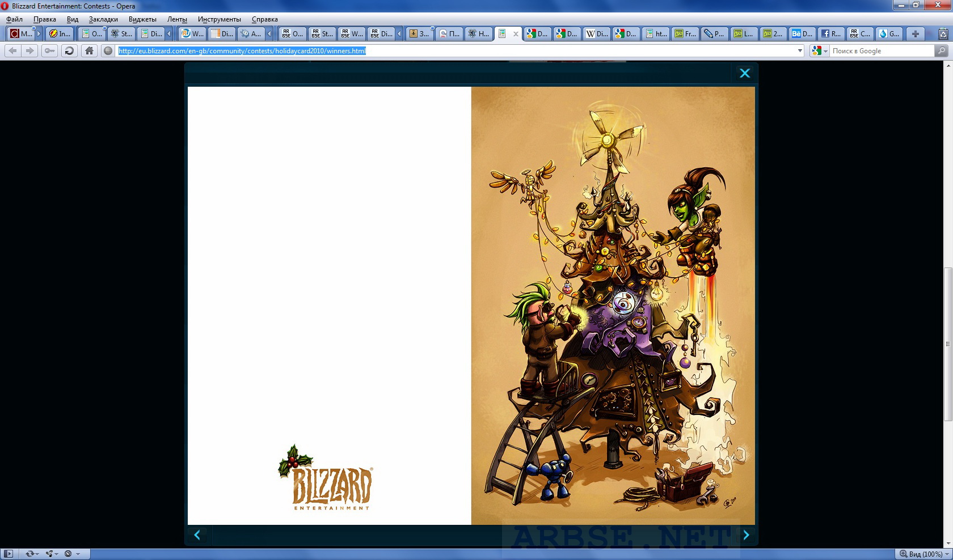
Task: Switch to the ARBSE 'St...' tab
Action: (x=322, y=34)
